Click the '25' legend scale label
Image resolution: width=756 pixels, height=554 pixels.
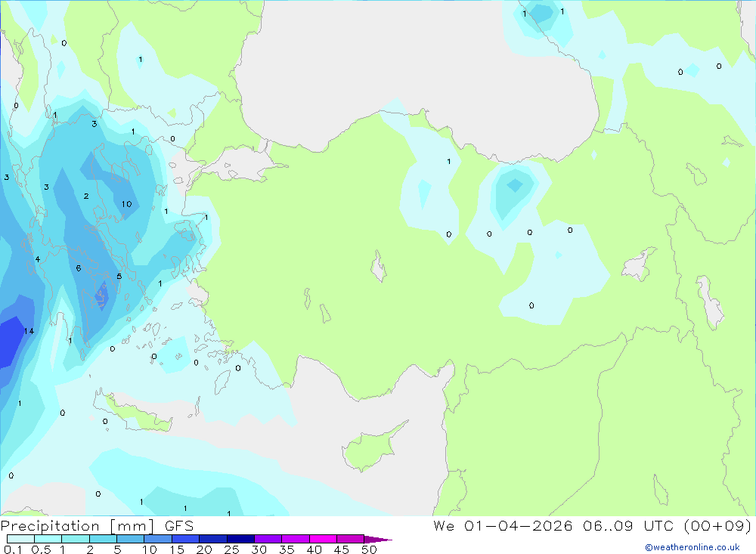click(231, 549)
